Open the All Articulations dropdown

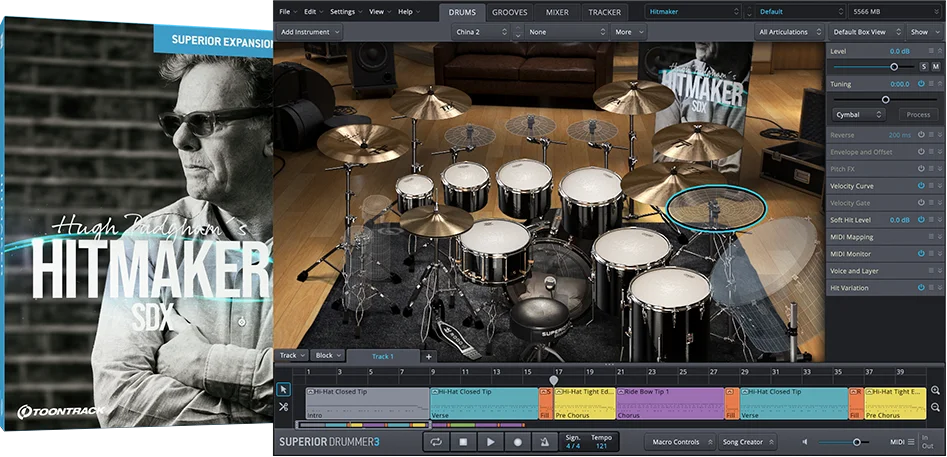790,32
